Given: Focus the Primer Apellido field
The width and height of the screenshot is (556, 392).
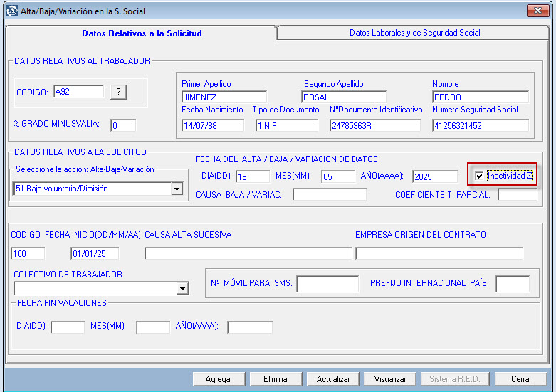Looking at the screenshot, I should [224, 97].
